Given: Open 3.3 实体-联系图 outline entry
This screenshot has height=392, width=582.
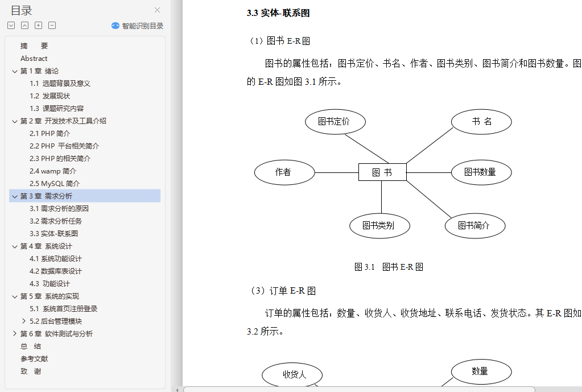Looking at the screenshot, I should tap(54, 234).
